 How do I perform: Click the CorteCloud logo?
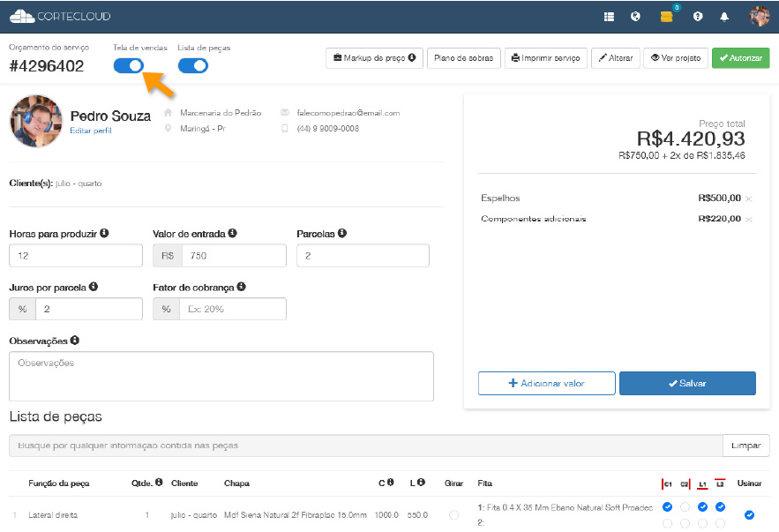pyautogui.click(x=60, y=17)
